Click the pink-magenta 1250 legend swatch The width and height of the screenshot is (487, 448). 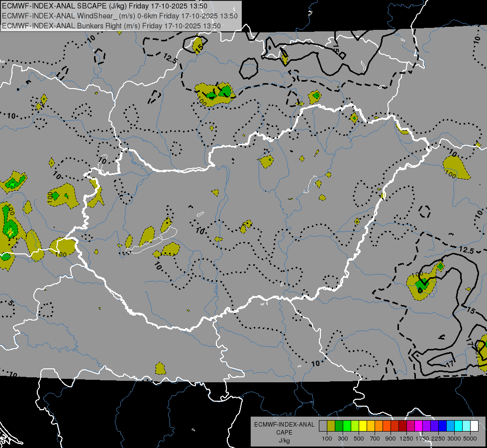410,426
